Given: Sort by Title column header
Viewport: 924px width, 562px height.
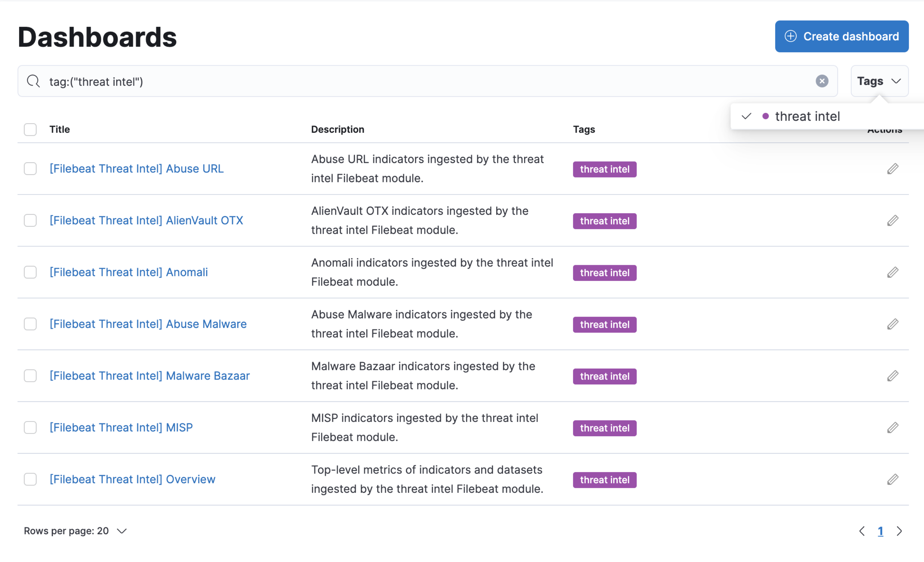Looking at the screenshot, I should (x=59, y=129).
